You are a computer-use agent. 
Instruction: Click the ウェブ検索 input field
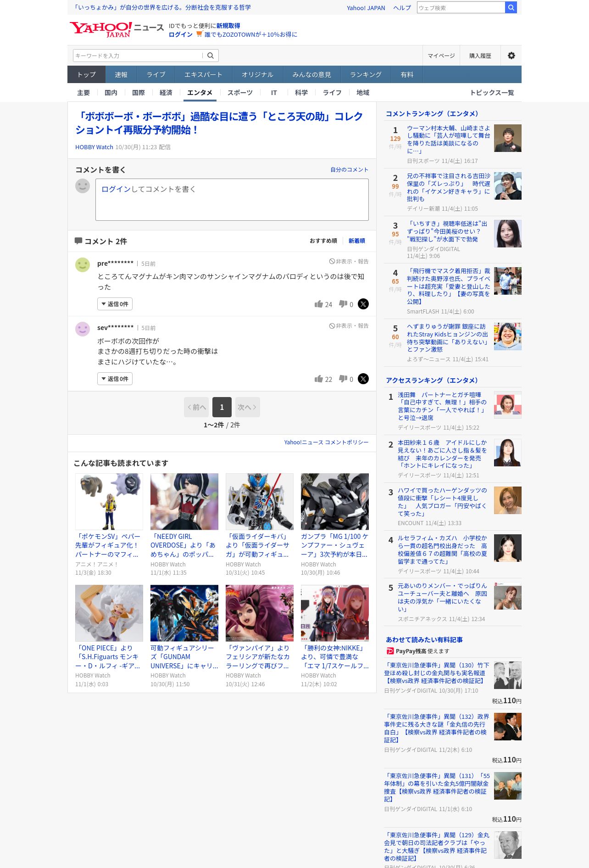click(461, 7)
